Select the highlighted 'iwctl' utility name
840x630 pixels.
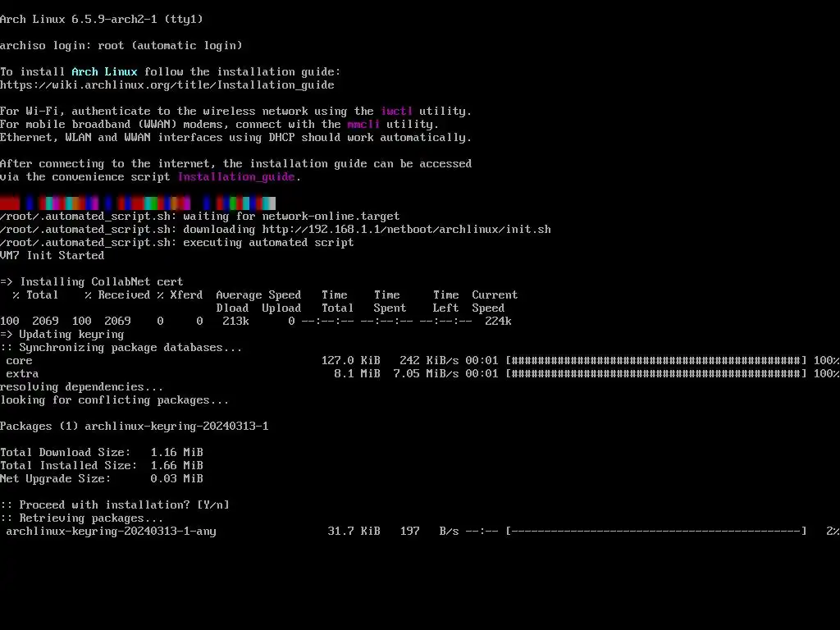[x=396, y=111]
